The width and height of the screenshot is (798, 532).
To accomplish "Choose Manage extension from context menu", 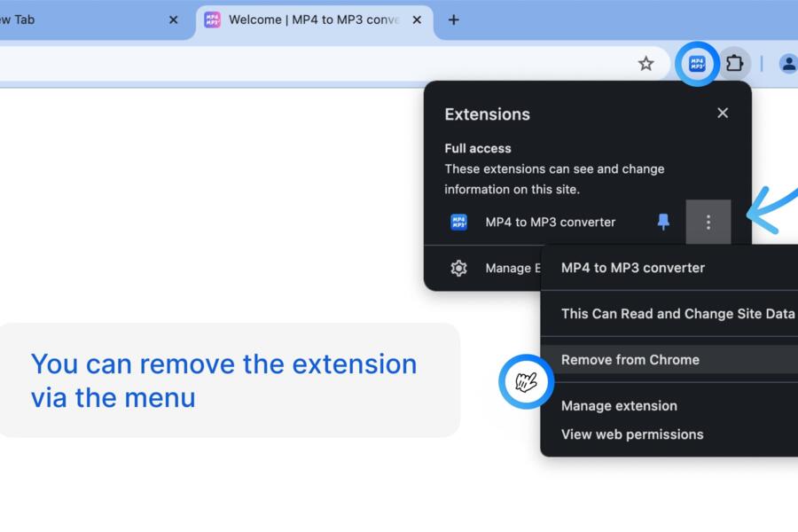I will point(619,406).
